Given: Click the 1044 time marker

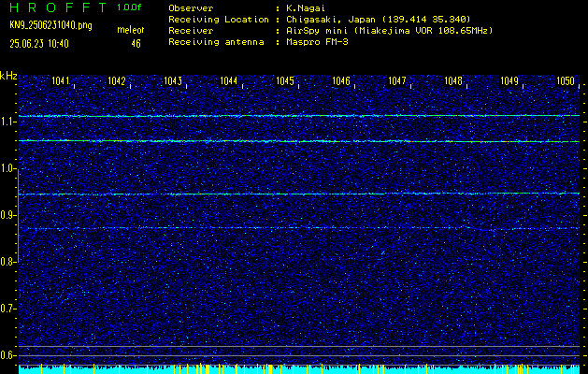Looking at the screenshot, I should pos(229,80).
